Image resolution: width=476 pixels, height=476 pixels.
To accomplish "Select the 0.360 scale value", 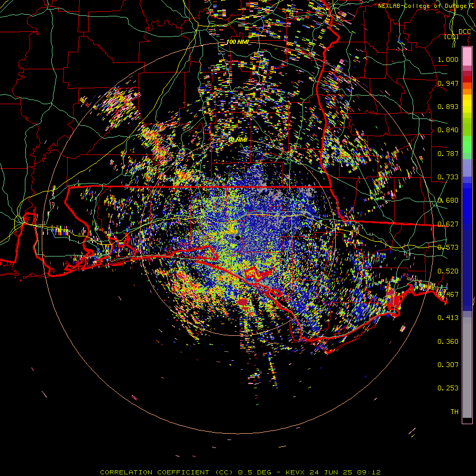I will pos(448,342).
